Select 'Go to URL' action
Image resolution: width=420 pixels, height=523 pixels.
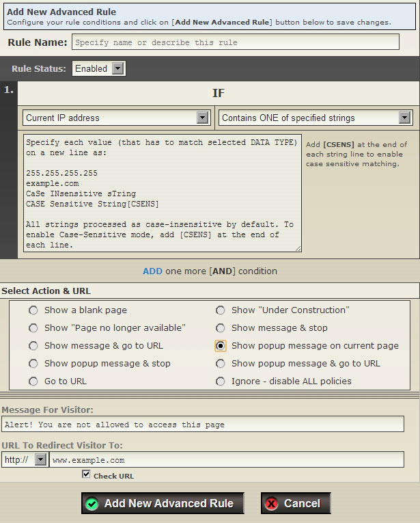point(33,381)
